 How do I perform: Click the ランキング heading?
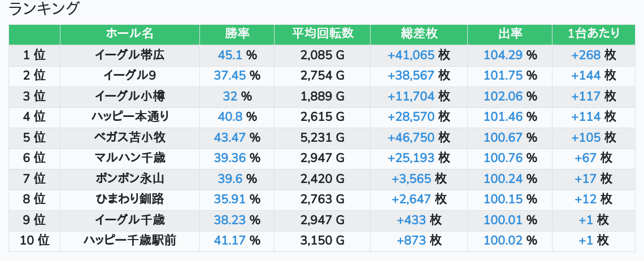43,8
